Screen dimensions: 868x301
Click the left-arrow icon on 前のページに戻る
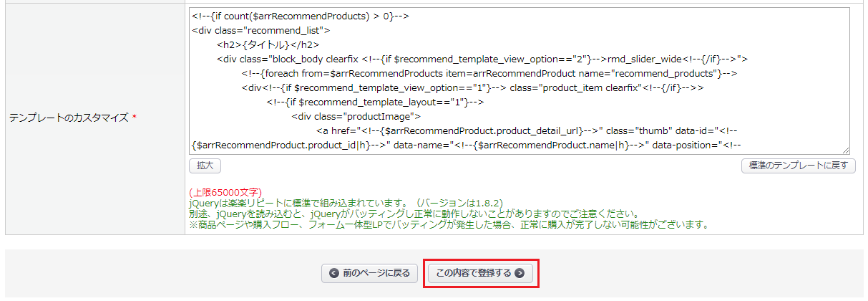point(334,273)
